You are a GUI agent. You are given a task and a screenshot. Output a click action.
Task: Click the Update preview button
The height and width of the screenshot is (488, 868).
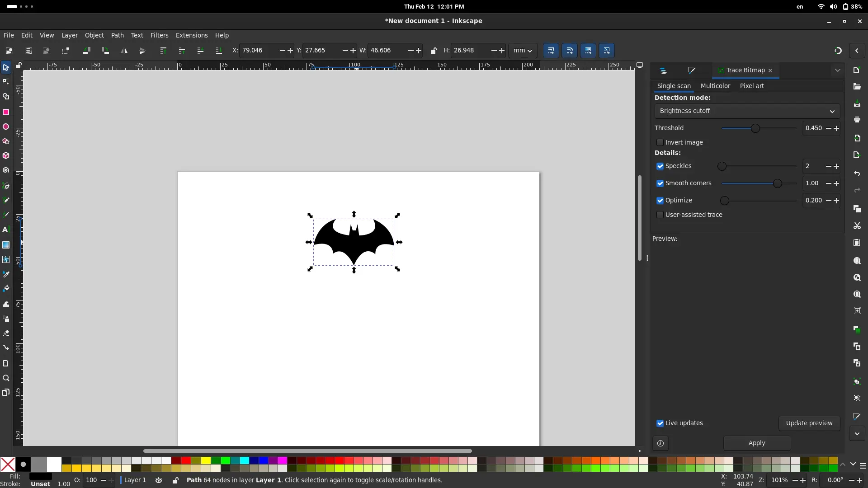click(x=809, y=423)
